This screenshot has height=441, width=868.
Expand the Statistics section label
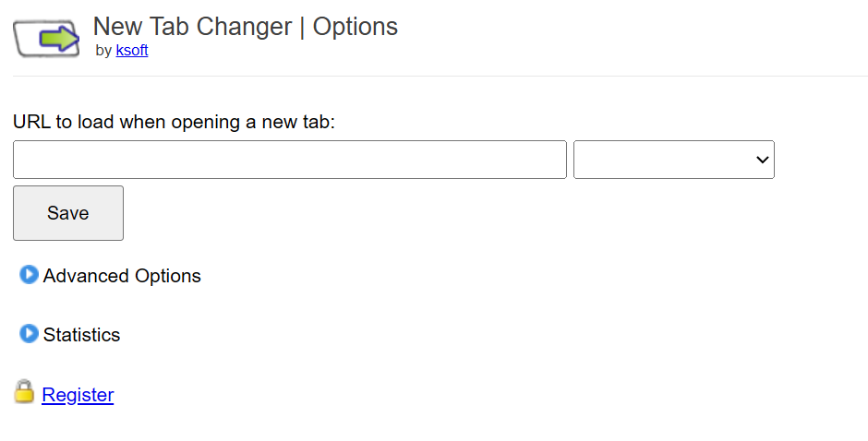[81, 335]
